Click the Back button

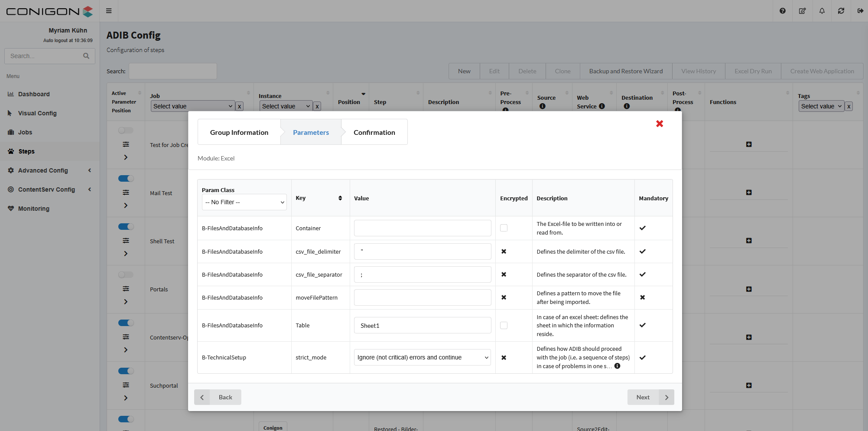pyautogui.click(x=218, y=397)
